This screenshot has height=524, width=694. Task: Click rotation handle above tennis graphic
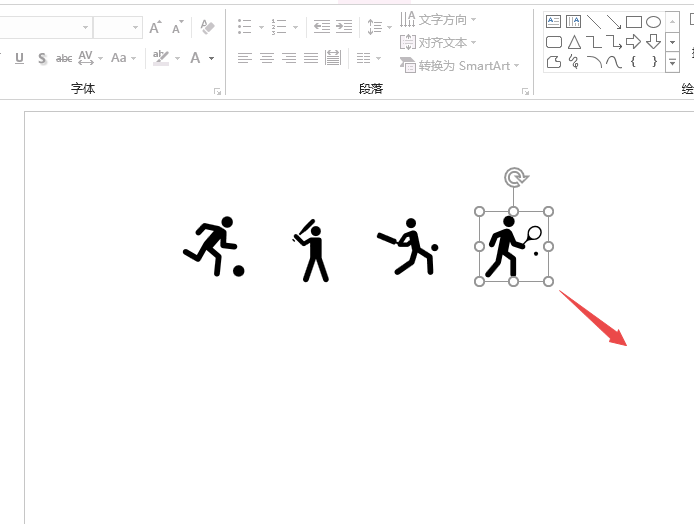tap(515, 177)
